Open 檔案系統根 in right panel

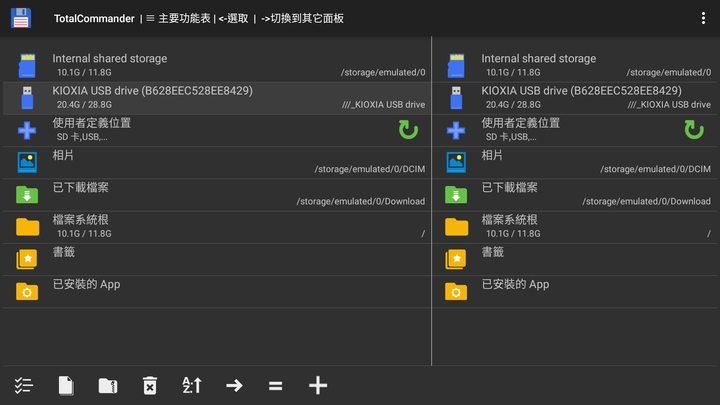click(574, 227)
